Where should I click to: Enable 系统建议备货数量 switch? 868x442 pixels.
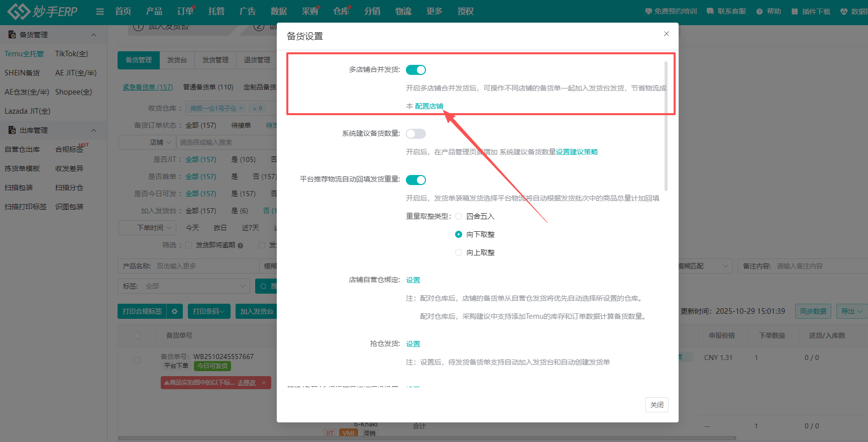[x=416, y=134]
